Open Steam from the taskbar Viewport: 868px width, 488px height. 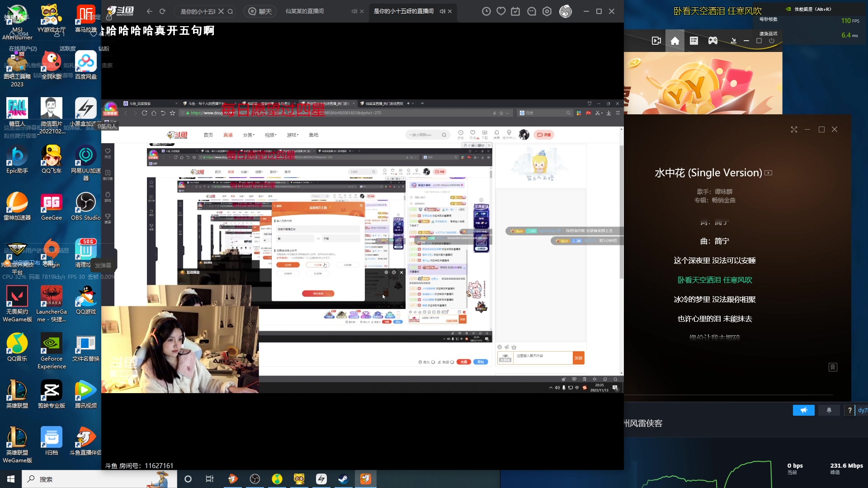pyautogui.click(x=343, y=479)
